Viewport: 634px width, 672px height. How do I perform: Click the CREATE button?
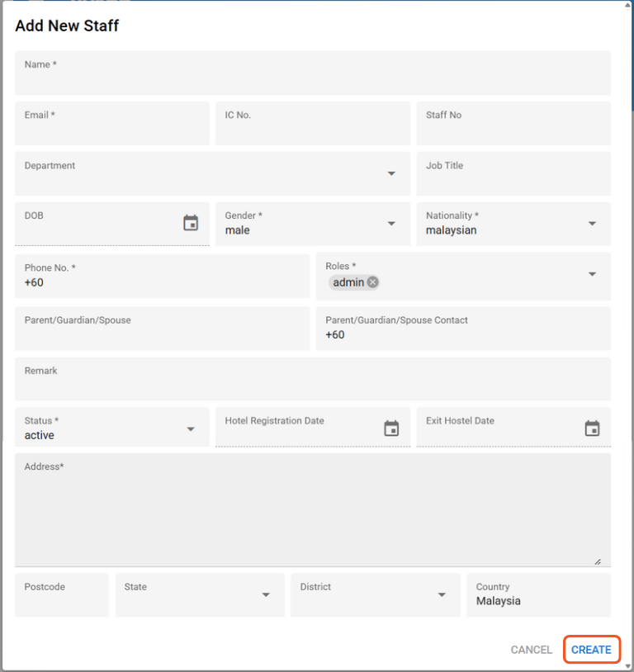point(591,650)
